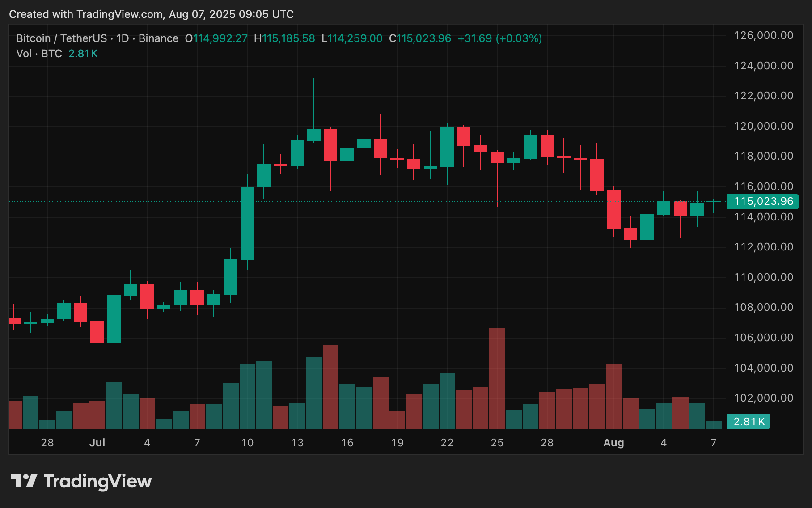The height and width of the screenshot is (508, 812).
Task: Click the 120,000.00 price axis label
Action: point(764,126)
